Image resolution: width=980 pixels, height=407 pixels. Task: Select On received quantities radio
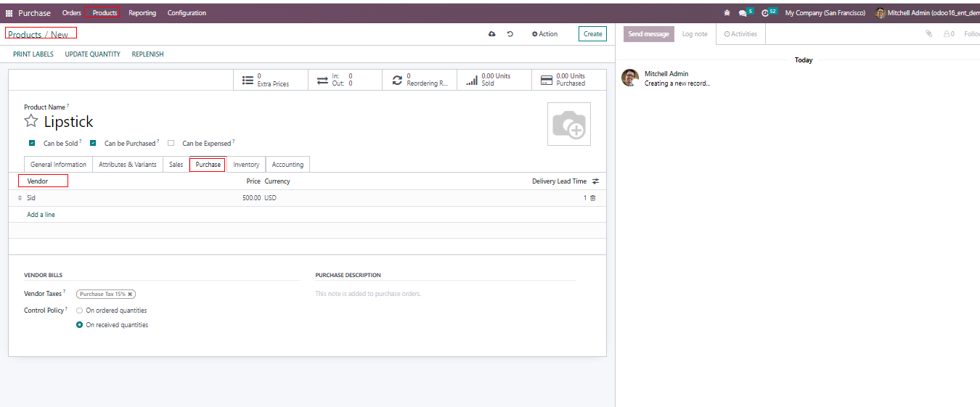(79, 325)
